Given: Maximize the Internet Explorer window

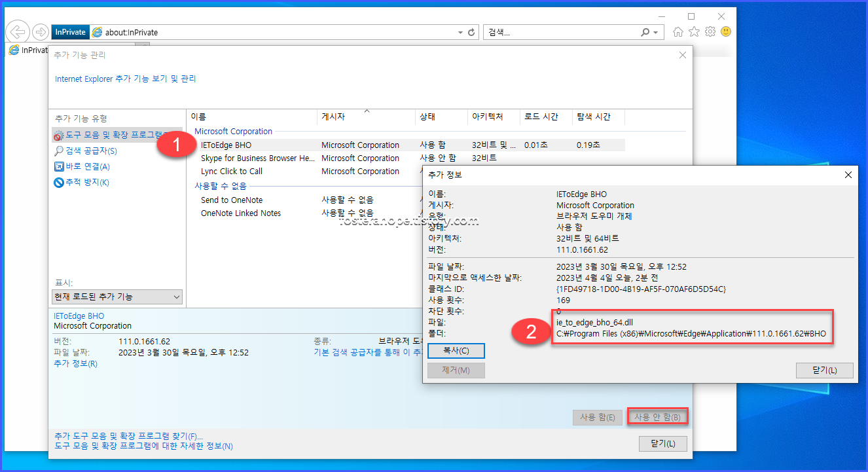Looking at the screenshot, I should pyautogui.click(x=691, y=16).
